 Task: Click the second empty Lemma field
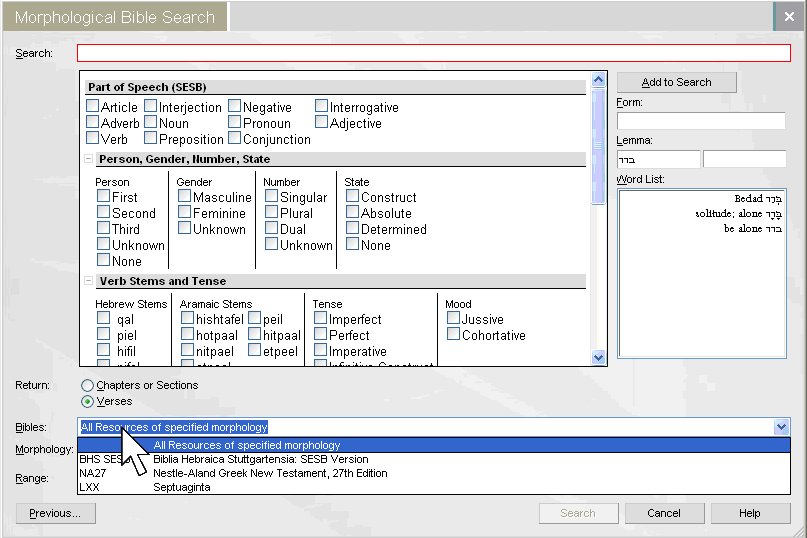[x=744, y=159]
